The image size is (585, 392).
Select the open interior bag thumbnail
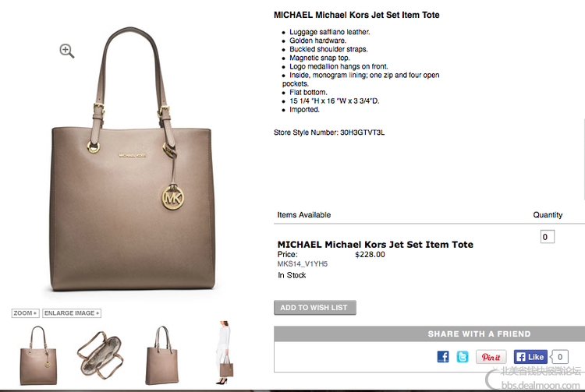(x=100, y=355)
